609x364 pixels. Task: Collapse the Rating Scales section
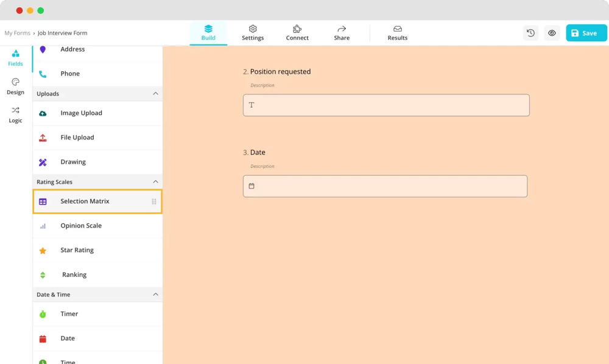pos(155,182)
